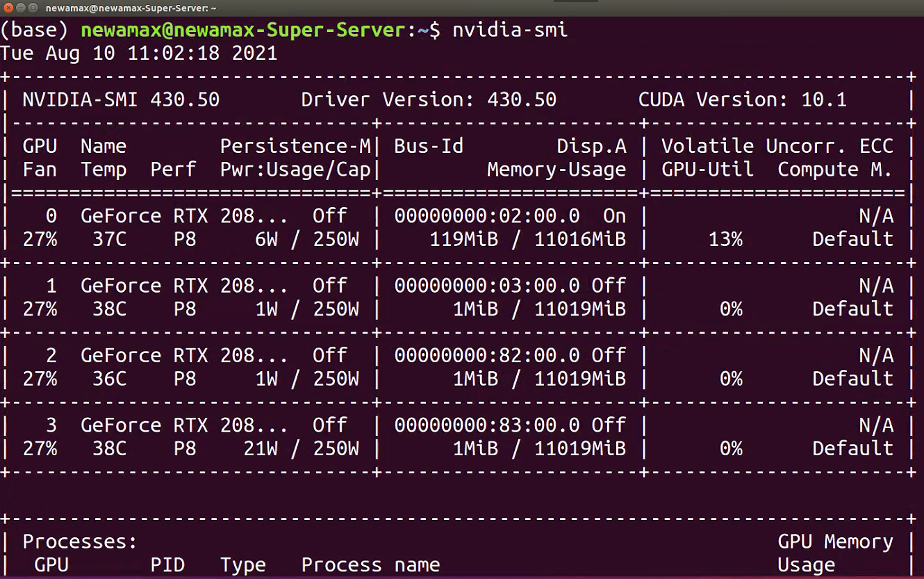This screenshot has width=924, height=579.
Task: Click the Bus-Id column header
Action: 429,146
